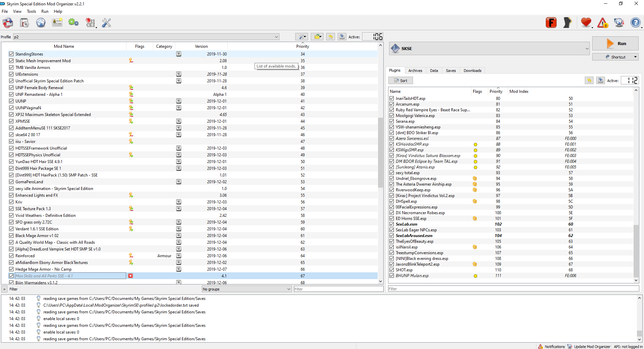This screenshot has width=644, height=349.
Task: Switch to the Downloads tab
Action: [472, 71]
